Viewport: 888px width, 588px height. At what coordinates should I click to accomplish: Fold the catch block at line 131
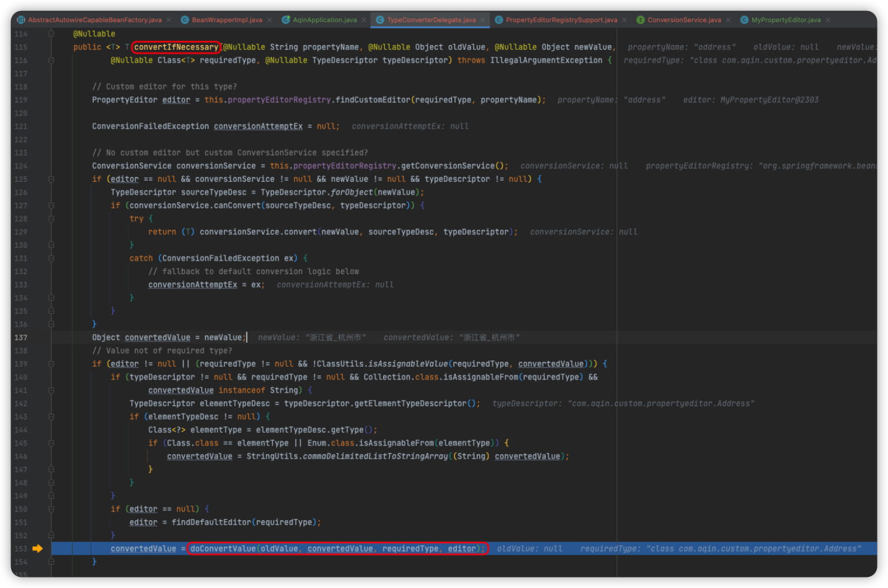coord(51,258)
